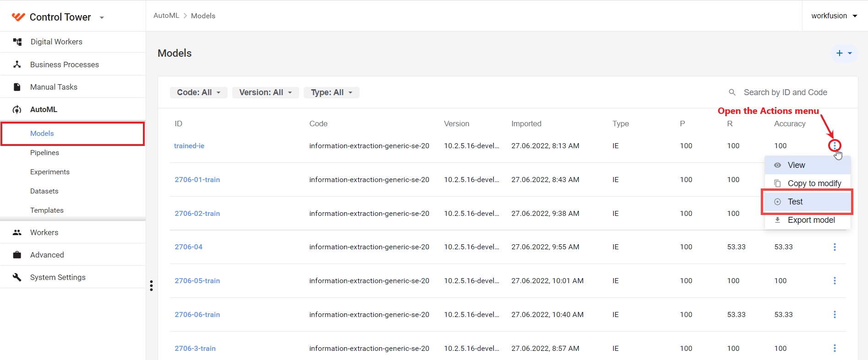
Task: Choose Copy to modify menu item
Action: coord(808,183)
